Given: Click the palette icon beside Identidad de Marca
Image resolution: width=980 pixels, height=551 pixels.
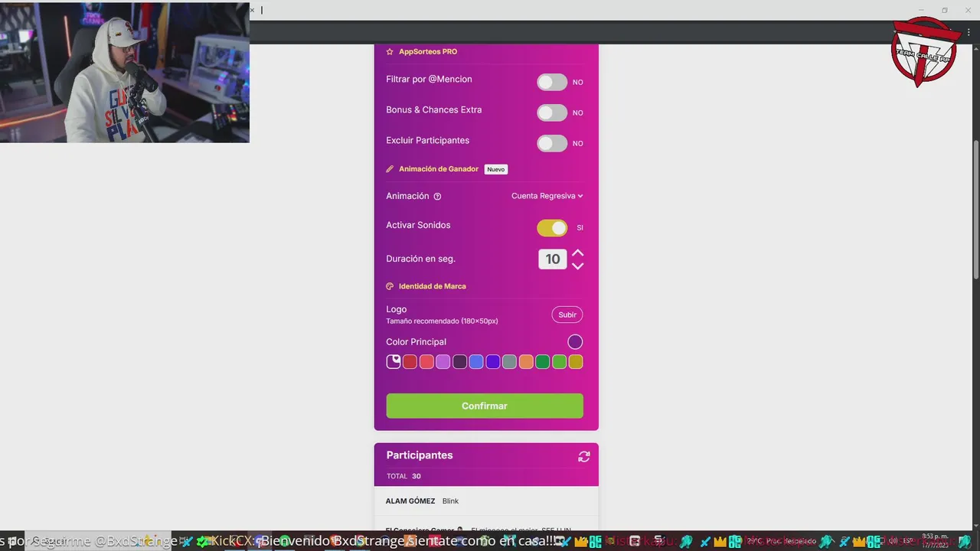Looking at the screenshot, I should [390, 286].
